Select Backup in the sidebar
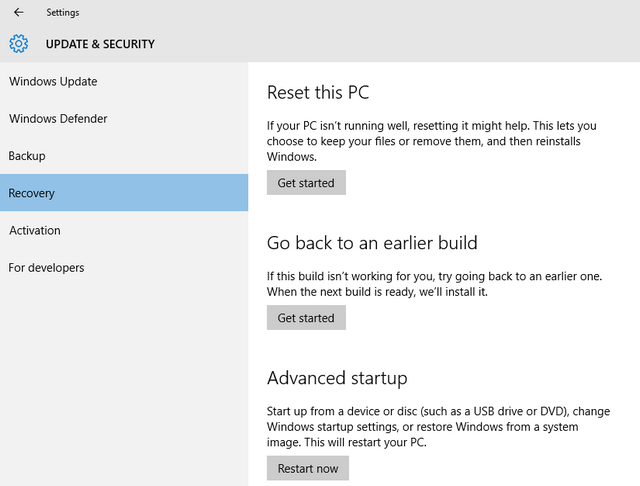The width and height of the screenshot is (640, 486). tap(124, 155)
